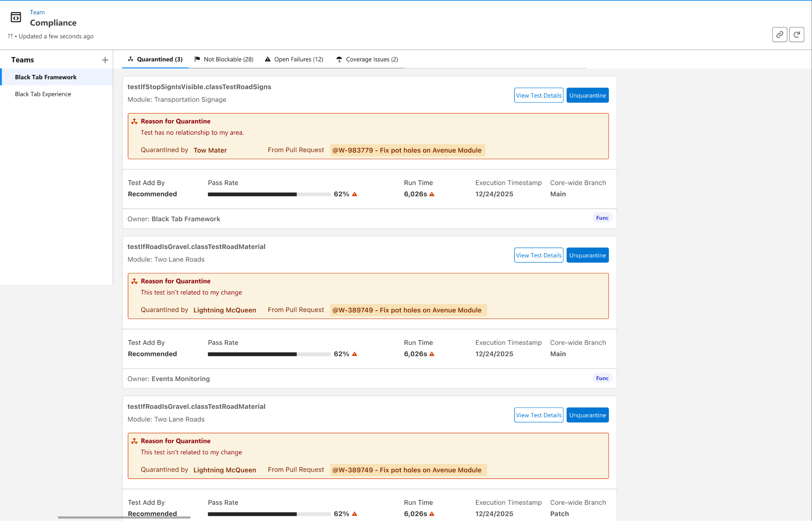
Task: View Test Details in third test card
Action: (538, 415)
